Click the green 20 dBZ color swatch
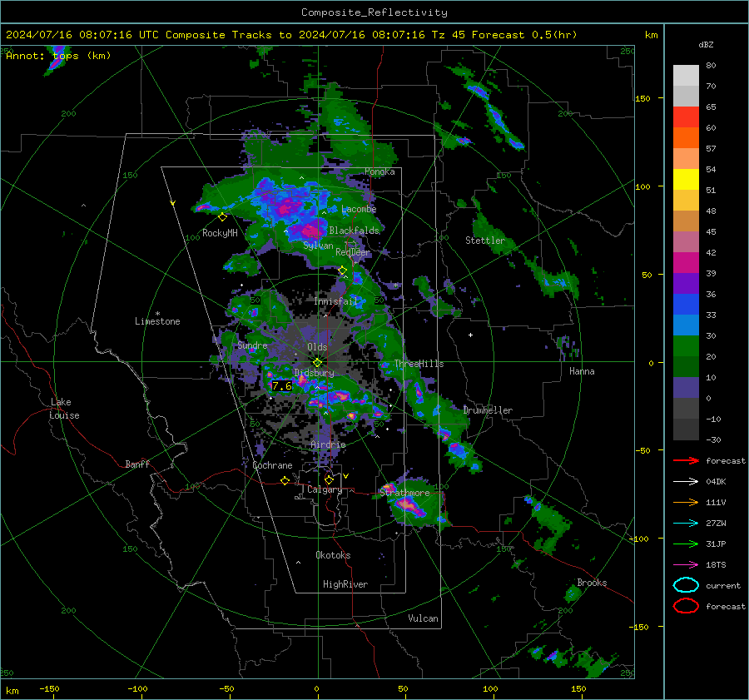 [x=686, y=346]
